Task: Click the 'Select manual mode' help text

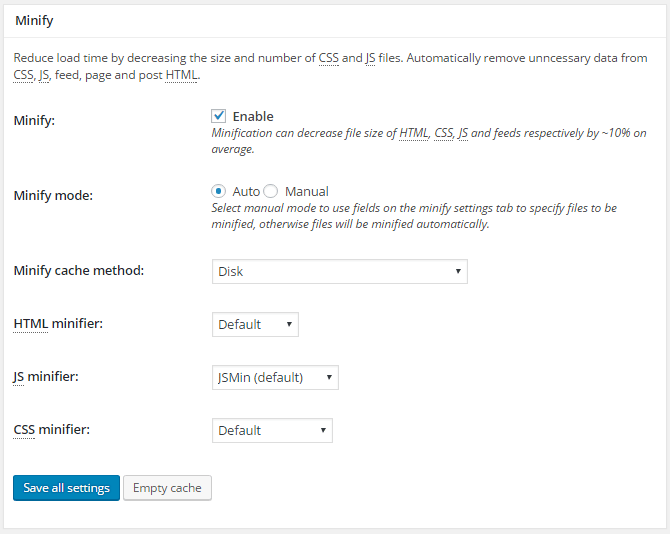Action: (x=414, y=216)
